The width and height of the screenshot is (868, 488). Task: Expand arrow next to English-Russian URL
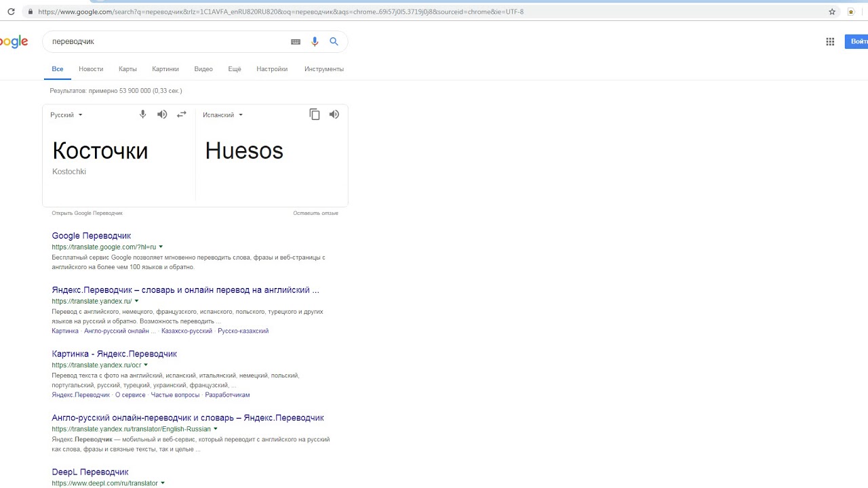point(216,428)
